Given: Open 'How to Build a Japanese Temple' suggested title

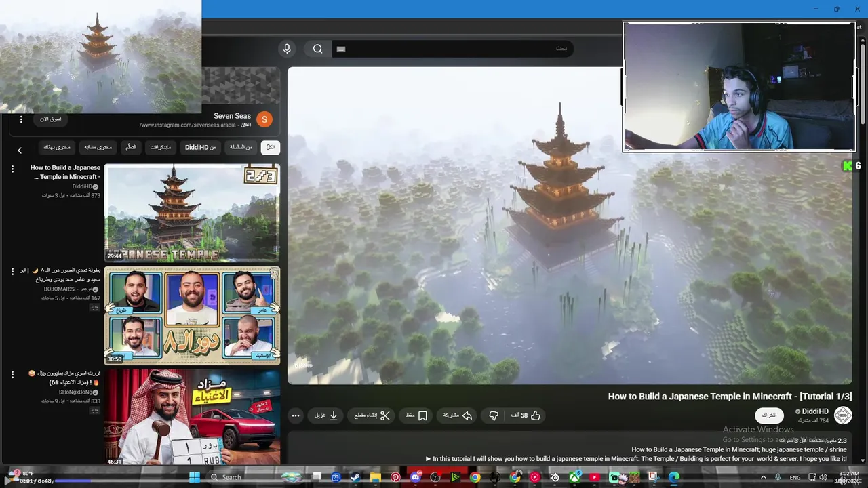Looking at the screenshot, I should [x=65, y=172].
